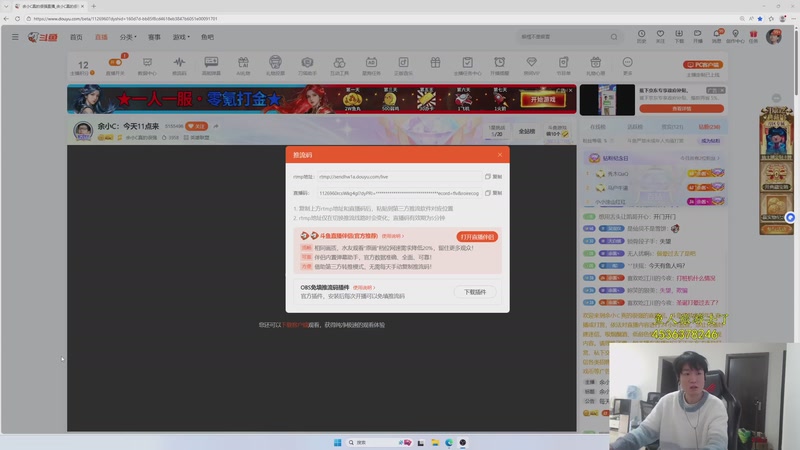This screenshot has height=450, width=800.
Task: Open the 下载 download icon
Action: (x=679, y=36)
